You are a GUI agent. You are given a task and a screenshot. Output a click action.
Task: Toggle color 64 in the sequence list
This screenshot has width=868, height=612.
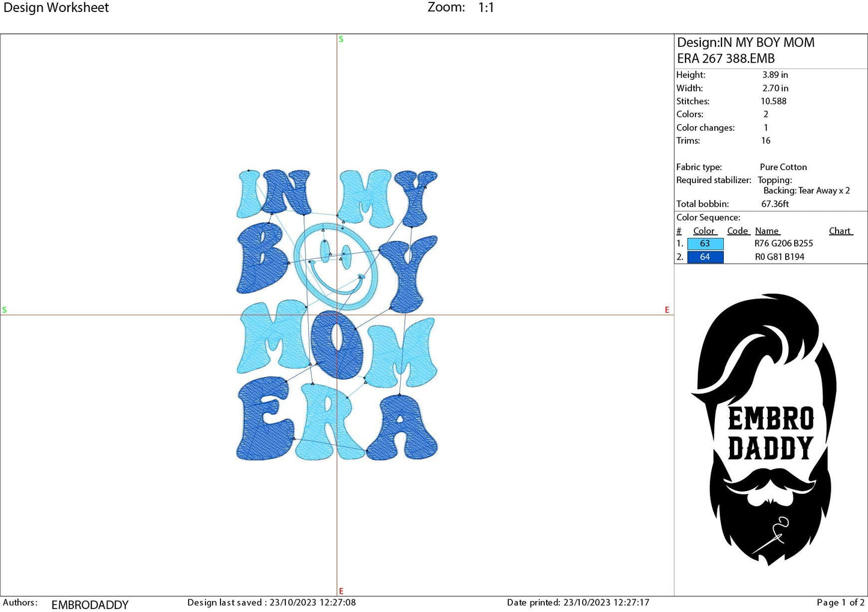coord(705,256)
